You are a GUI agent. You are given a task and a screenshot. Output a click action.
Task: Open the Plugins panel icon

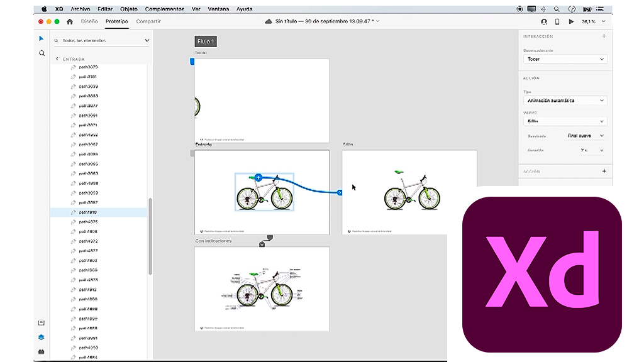pyautogui.click(x=42, y=351)
